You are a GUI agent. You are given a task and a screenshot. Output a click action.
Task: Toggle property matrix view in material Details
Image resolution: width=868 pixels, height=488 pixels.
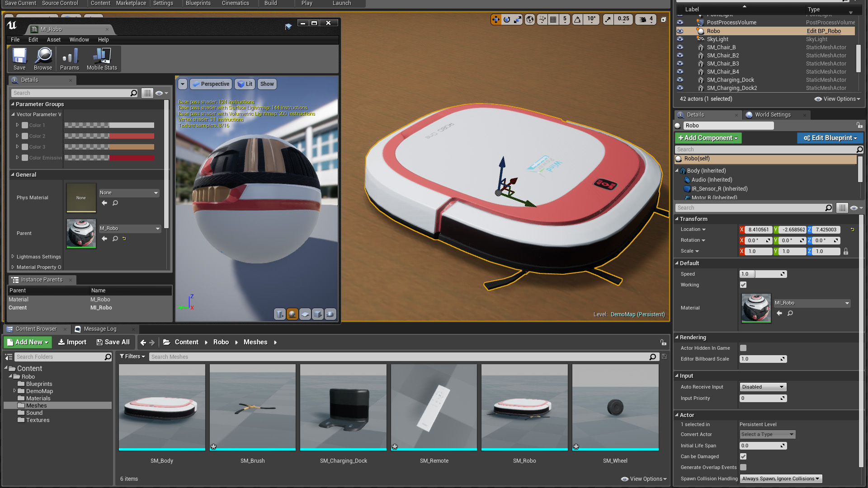coord(147,93)
